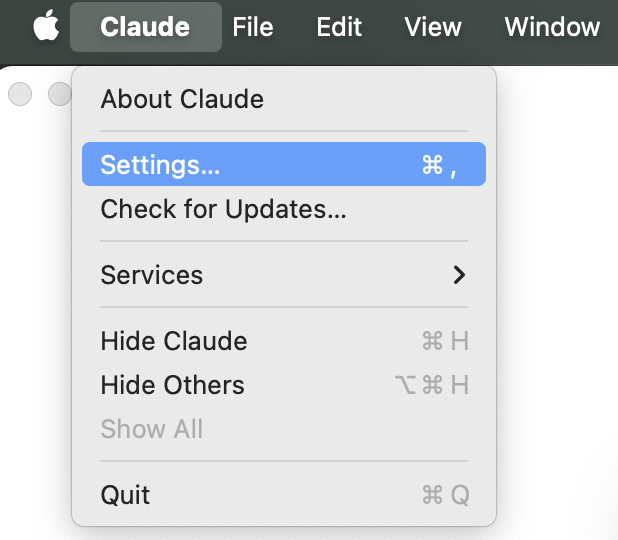The height and width of the screenshot is (540, 618).
Task: Open the Apple menu
Action: (x=46, y=27)
